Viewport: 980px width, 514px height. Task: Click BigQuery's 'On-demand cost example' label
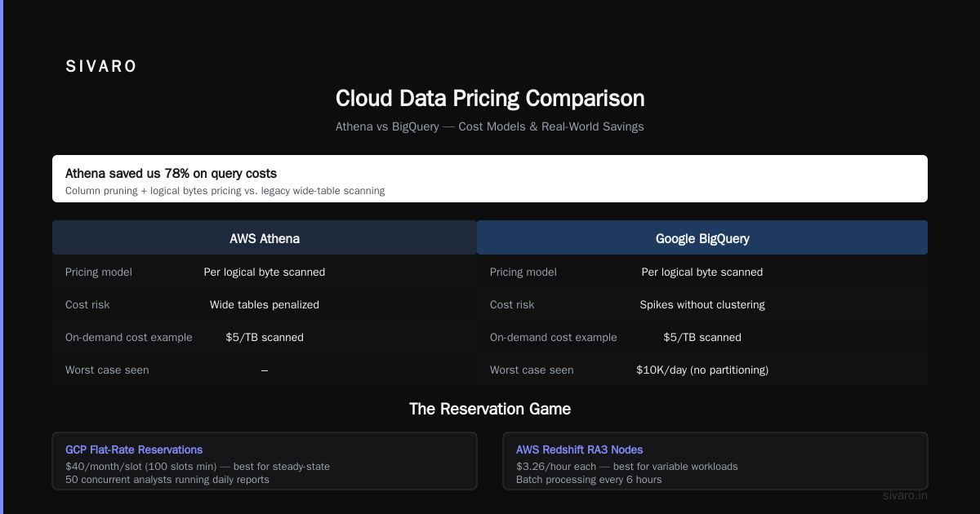tap(554, 337)
